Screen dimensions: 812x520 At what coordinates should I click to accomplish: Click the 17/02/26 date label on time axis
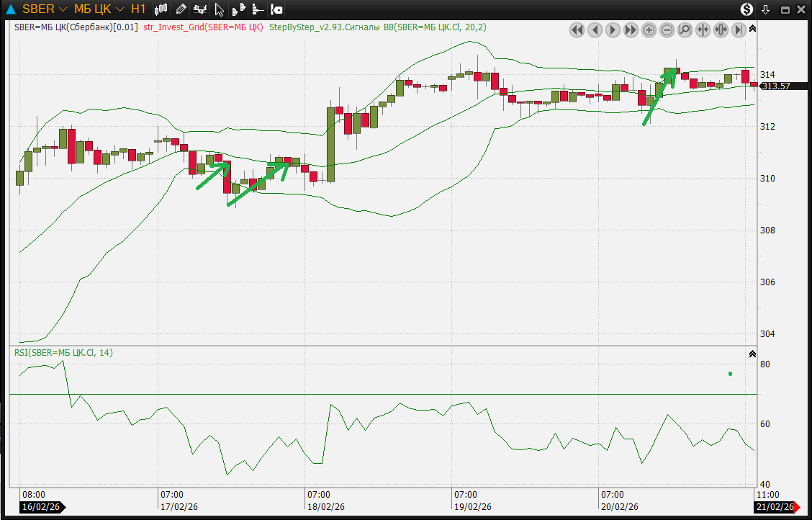point(179,507)
